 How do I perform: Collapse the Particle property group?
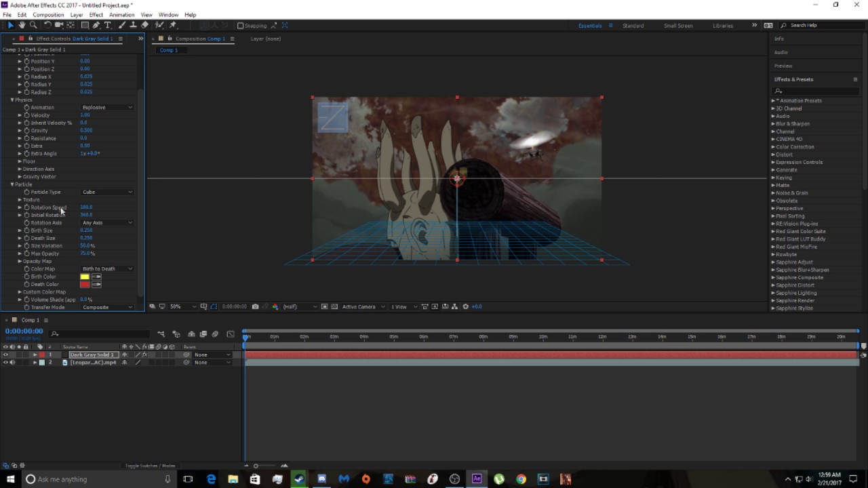12,184
